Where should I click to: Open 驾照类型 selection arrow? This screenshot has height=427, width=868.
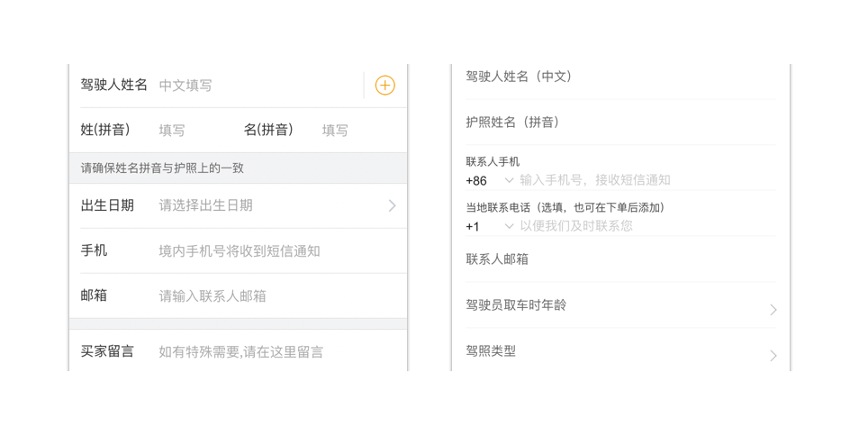click(x=773, y=355)
